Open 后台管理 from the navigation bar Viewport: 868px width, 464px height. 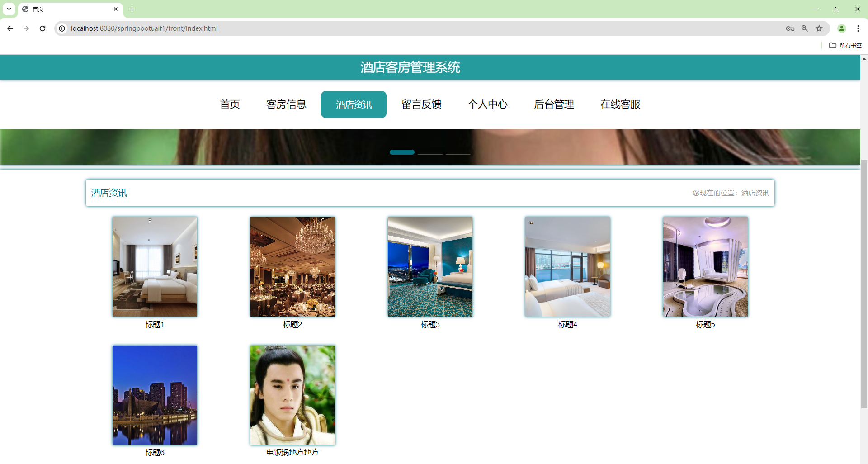pos(554,104)
